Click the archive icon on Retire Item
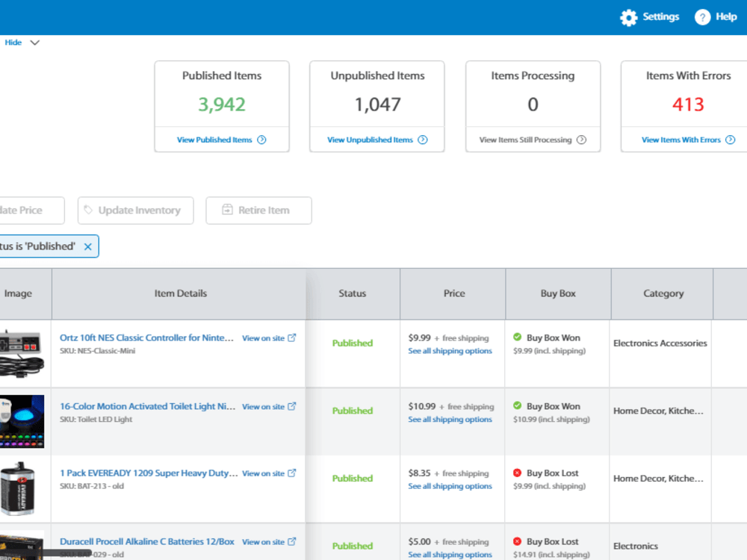The image size is (747, 560). [227, 210]
